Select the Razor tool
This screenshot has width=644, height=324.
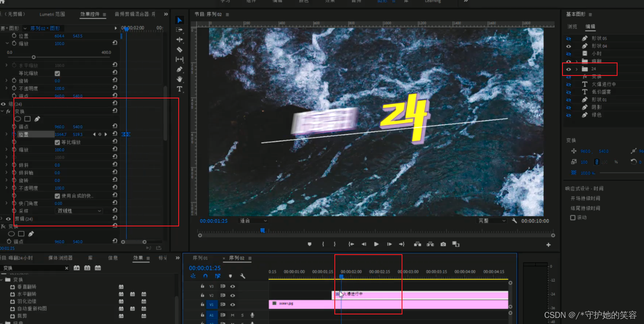180,49
